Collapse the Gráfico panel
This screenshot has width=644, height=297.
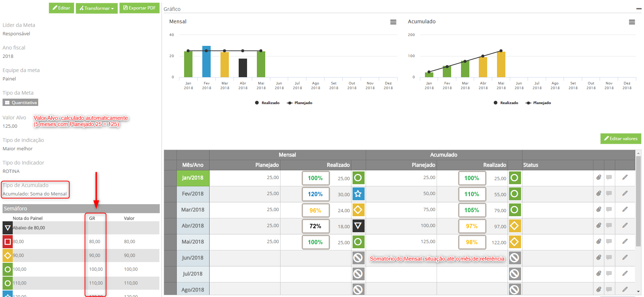coord(639,8)
